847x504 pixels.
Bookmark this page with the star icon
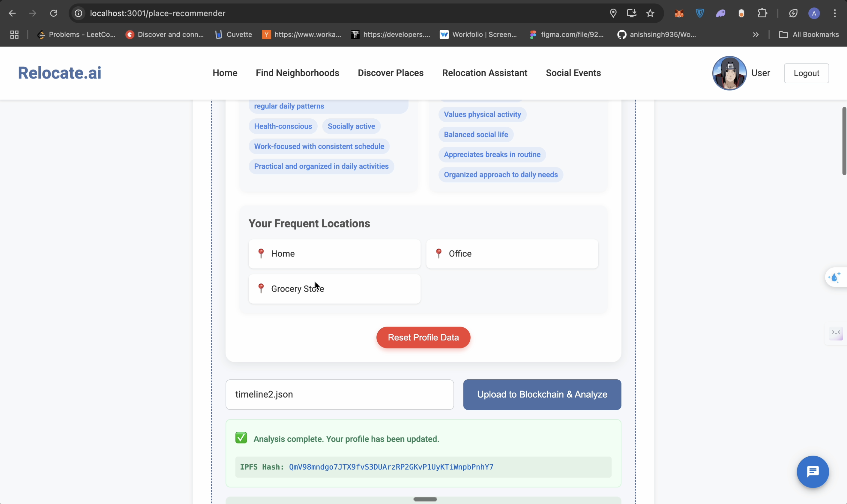650,13
